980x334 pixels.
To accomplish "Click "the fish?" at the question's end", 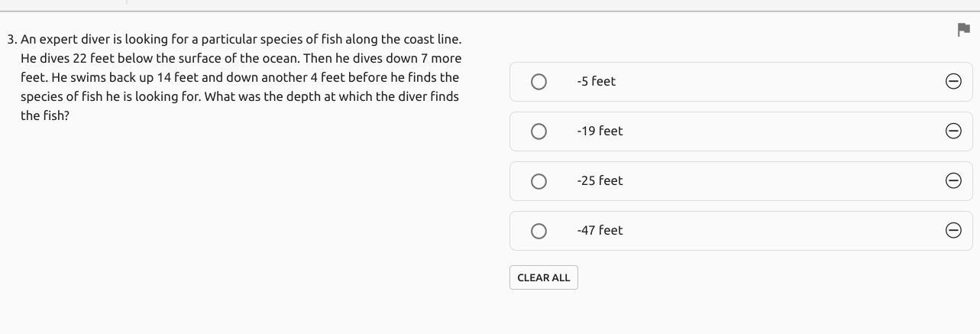I will pos(45,115).
